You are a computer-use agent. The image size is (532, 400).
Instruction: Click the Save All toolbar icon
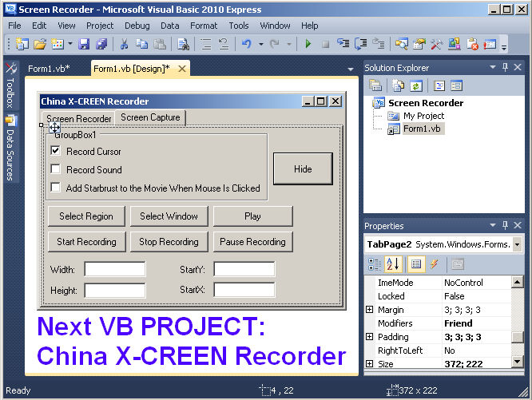(x=101, y=44)
